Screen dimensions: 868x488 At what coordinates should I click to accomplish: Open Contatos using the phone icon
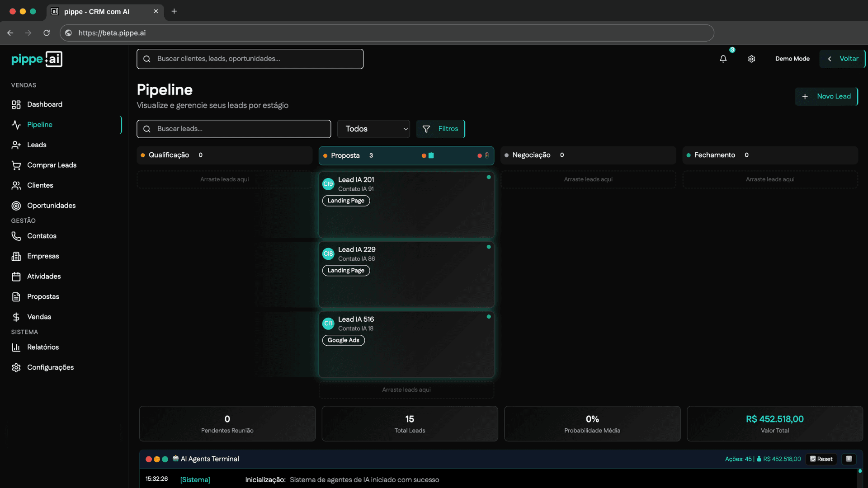click(16, 235)
